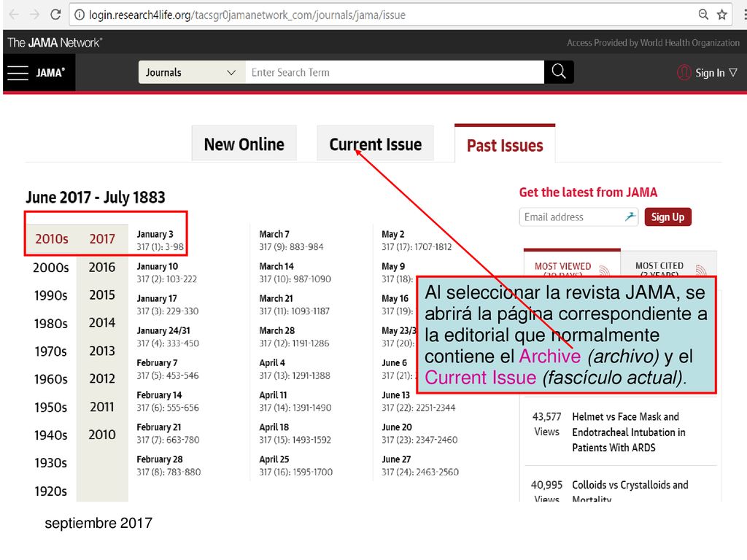Open the May 2 issue

417,241
